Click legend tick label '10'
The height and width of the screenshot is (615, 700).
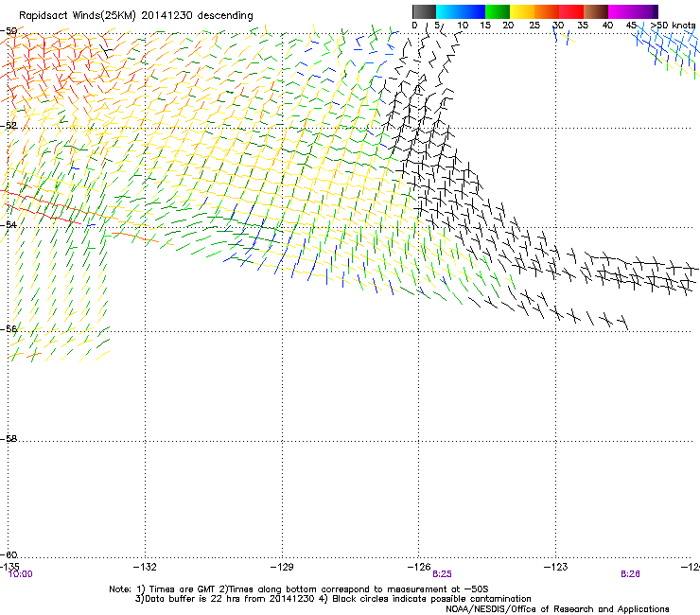(463, 26)
